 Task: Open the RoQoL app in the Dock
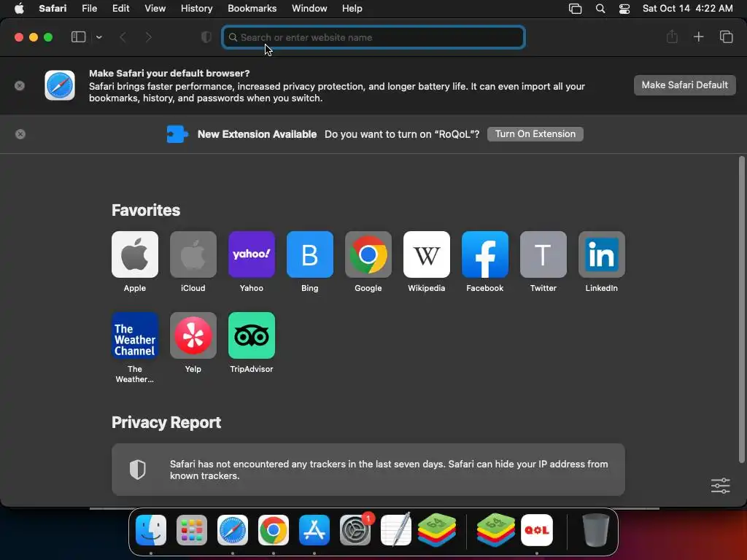pos(537,530)
